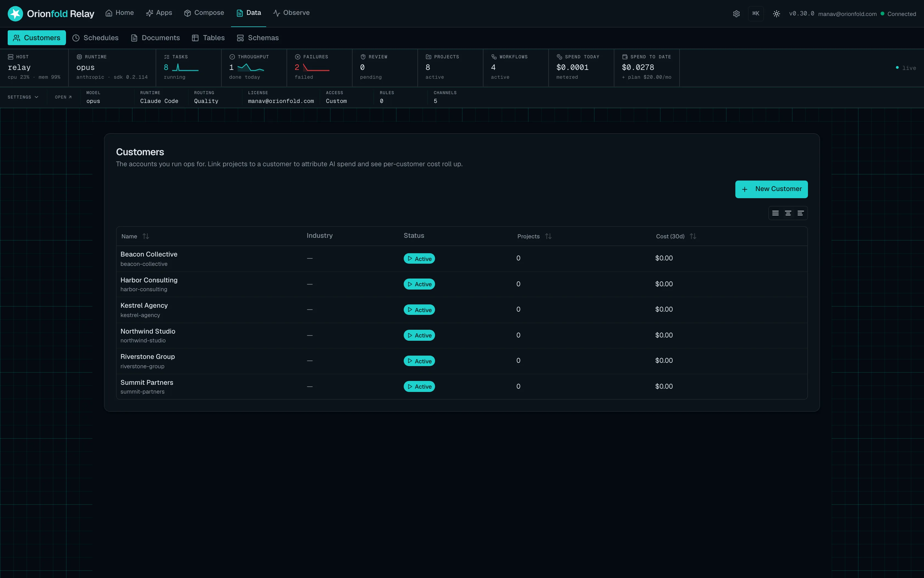Open the Beacon Collective customer row

(x=462, y=259)
